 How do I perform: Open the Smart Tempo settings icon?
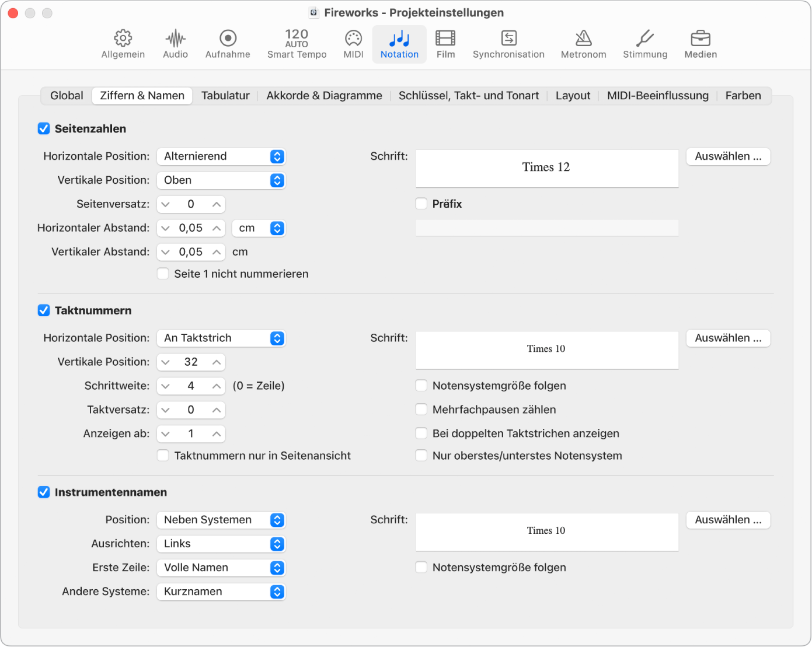(297, 43)
